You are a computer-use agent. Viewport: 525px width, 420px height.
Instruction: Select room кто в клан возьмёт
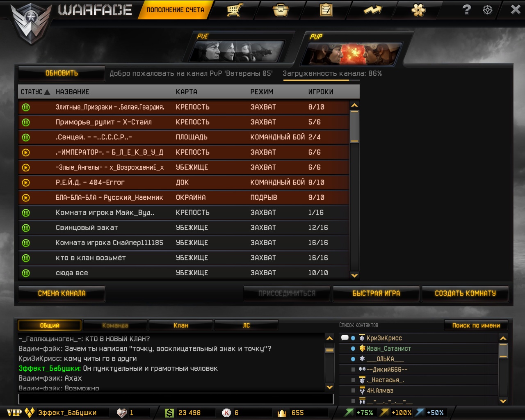click(184, 258)
